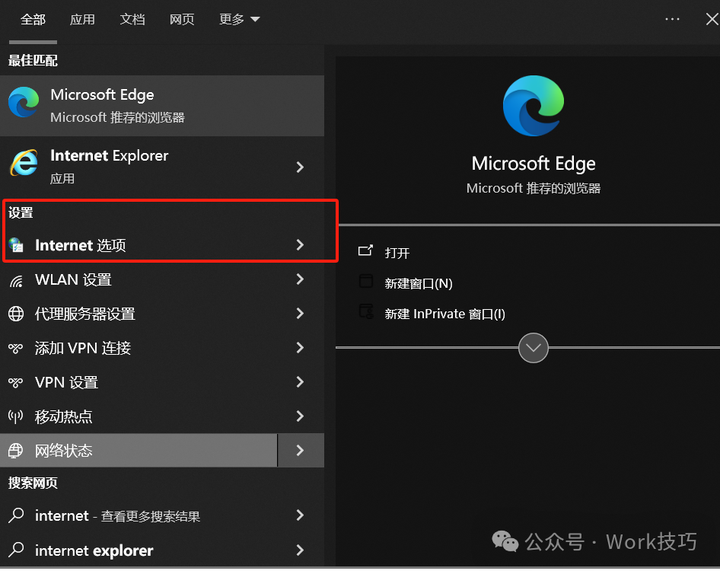Viewport: 720px width, 571px height.
Task: Expand Internet 选项 chevron arrow
Action: tap(300, 245)
